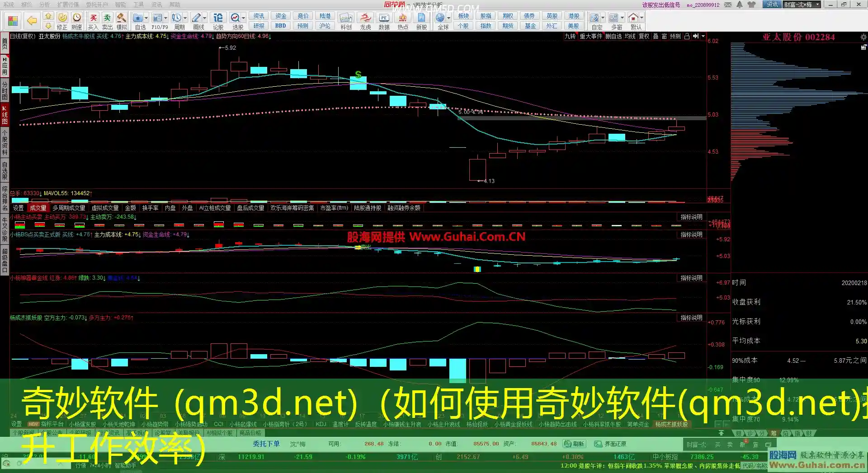Switch to the 成交量 indicator tab
This screenshot has height=473, width=868.
[x=38, y=208]
